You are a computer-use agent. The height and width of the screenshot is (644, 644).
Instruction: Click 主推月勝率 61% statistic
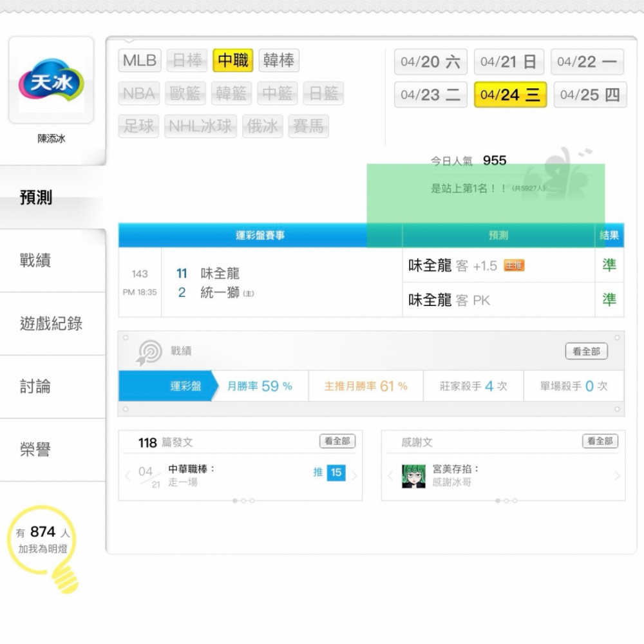(x=366, y=386)
